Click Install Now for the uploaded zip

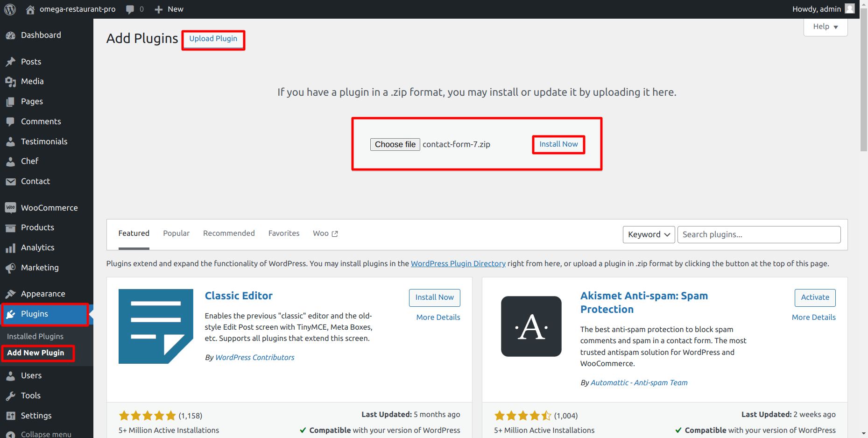(x=558, y=144)
